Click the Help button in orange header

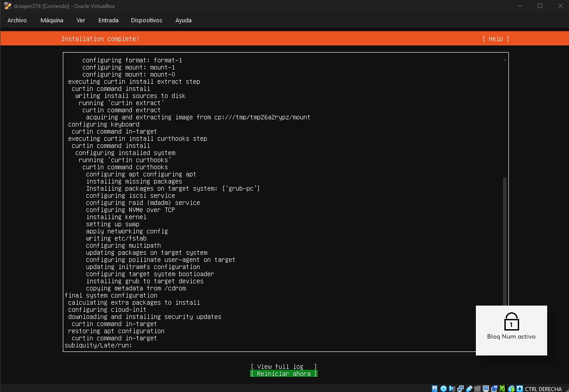coord(495,39)
